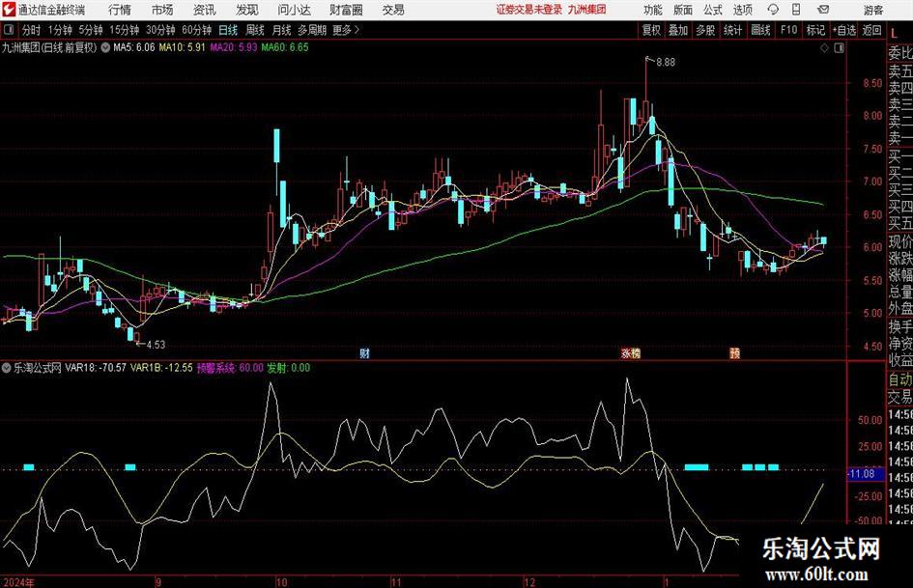
Task: Open the 市场 menu
Action: tap(162, 10)
